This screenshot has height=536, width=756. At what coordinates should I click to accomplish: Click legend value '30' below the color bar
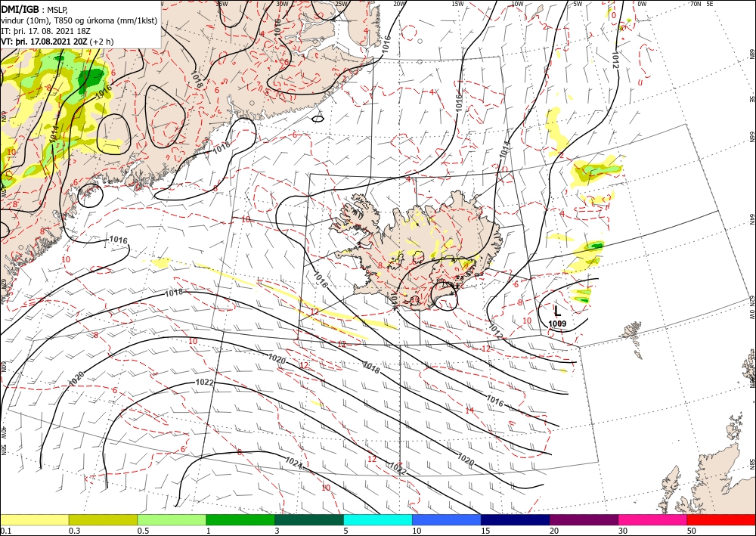[623, 531]
